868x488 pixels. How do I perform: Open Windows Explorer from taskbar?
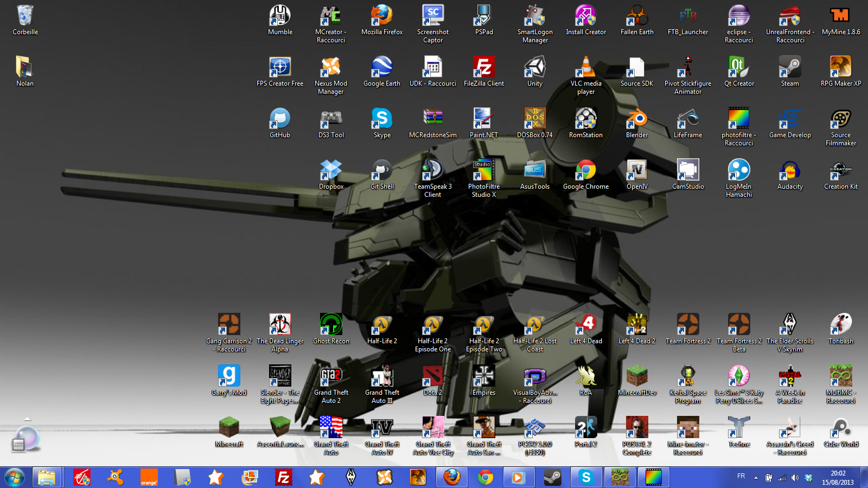[x=47, y=477]
